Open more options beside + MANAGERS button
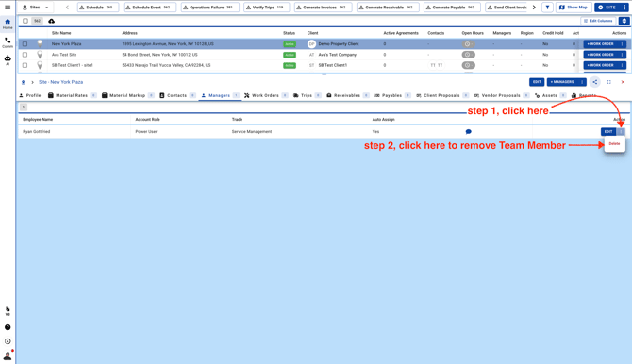The image size is (632, 364). pyautogui.click(x=582, y=82)
